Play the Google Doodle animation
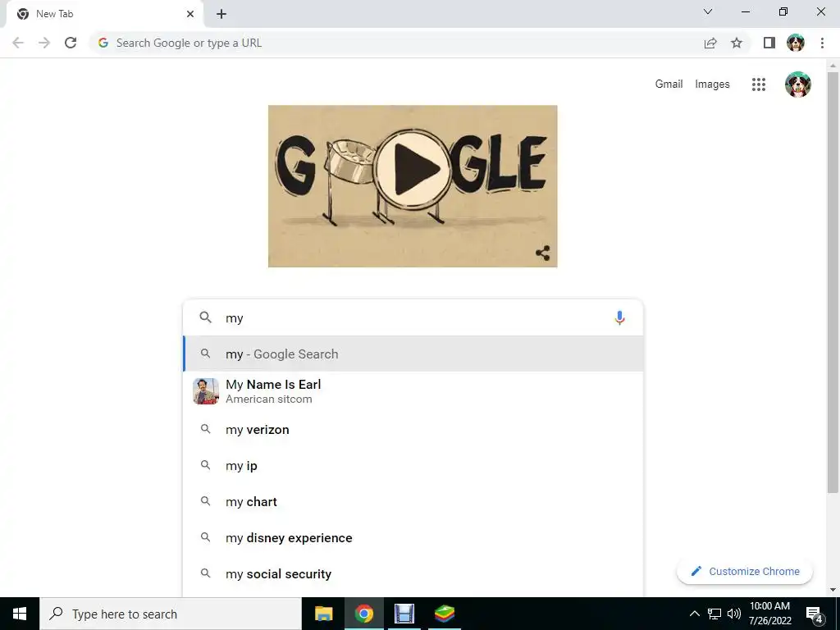The image size is (840, 630). [x=413, y=169]
